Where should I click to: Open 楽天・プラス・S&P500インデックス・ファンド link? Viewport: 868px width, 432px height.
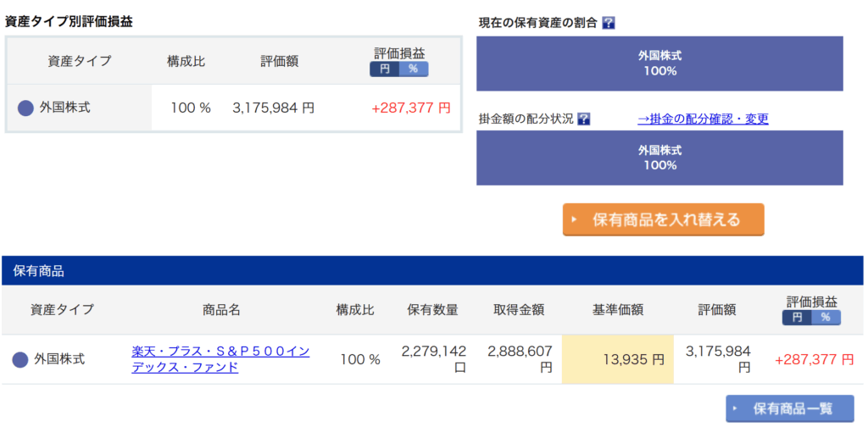[220, 359]
